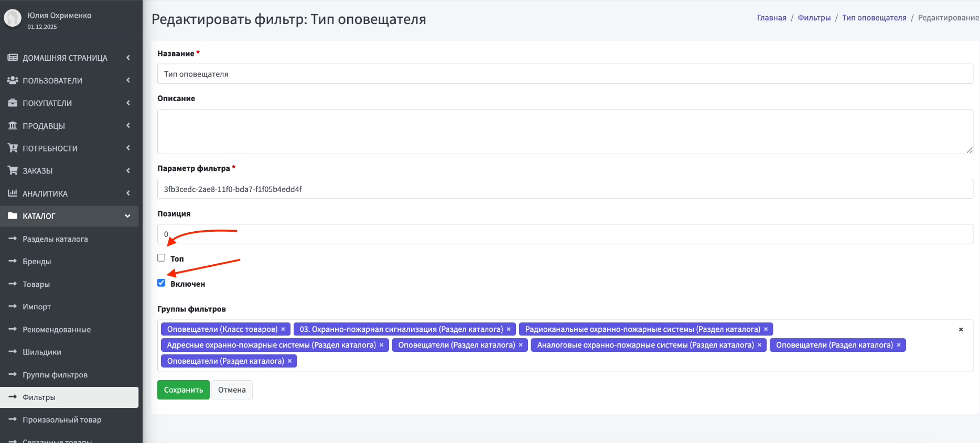
Task: Expand the Аналитика menu chevron
Action: click(x=128, y=193)
